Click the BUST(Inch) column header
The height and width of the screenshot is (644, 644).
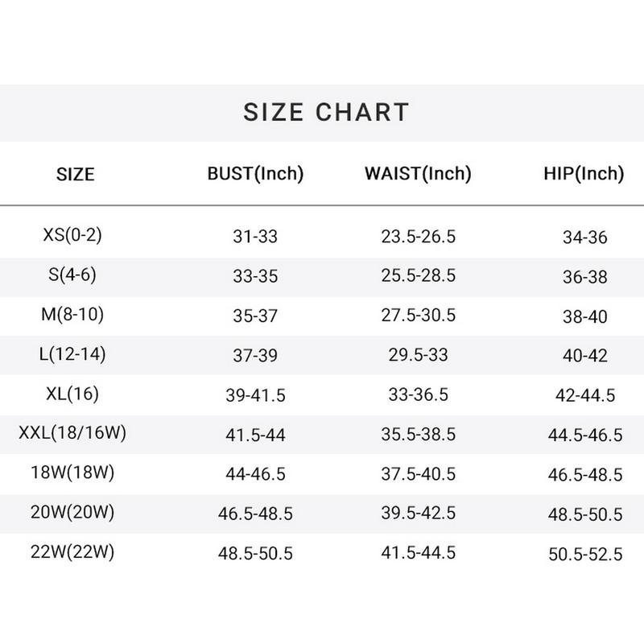click(255, 173)
